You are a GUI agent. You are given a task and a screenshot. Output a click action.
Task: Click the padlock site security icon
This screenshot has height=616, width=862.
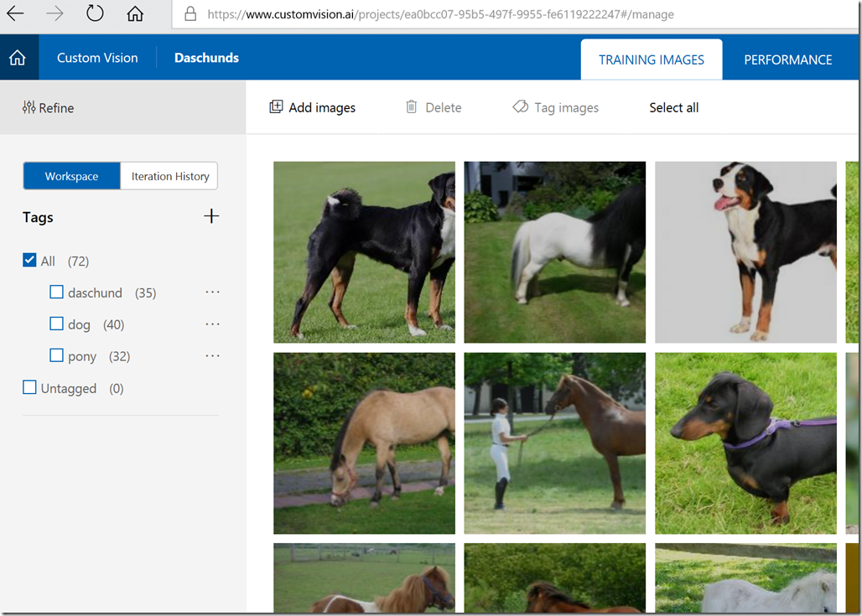pyautogui.click(x=190, y=13)
